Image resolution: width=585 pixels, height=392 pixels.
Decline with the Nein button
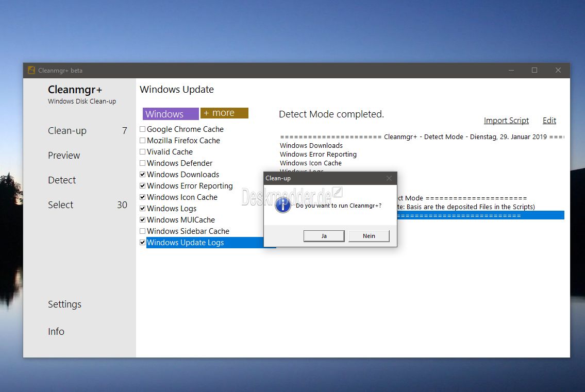coord(369,236)
